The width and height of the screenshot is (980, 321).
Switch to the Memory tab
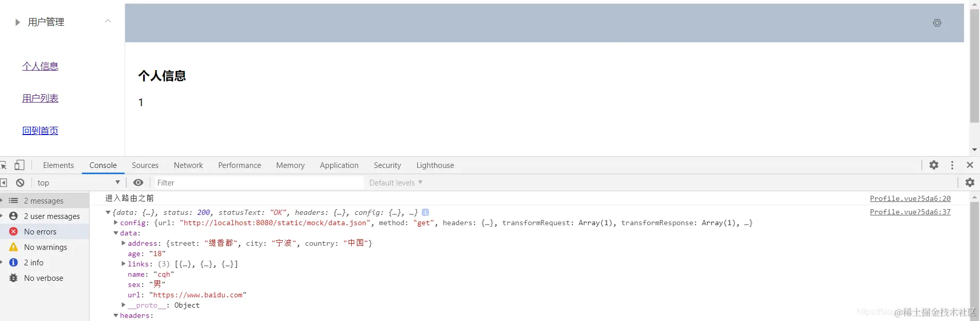click(x=290, y=165)
